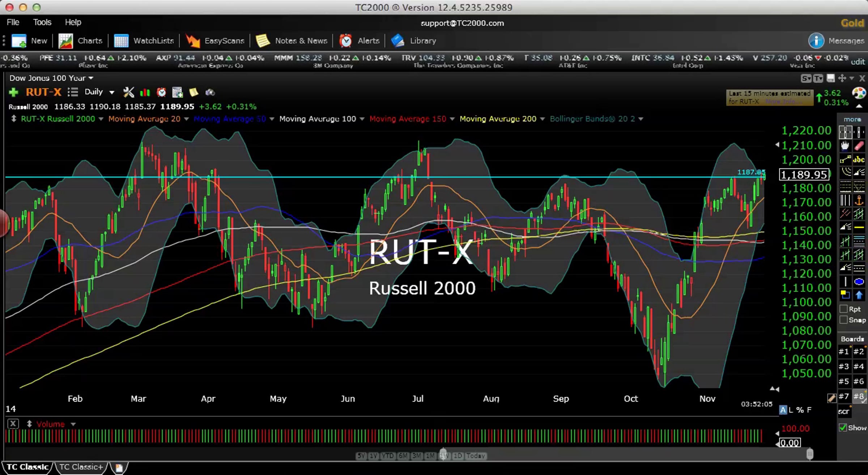The width and height of the screenshot is (868, 475).
Task: Select the yellow horizontal line tool
Action: (859, 227)
